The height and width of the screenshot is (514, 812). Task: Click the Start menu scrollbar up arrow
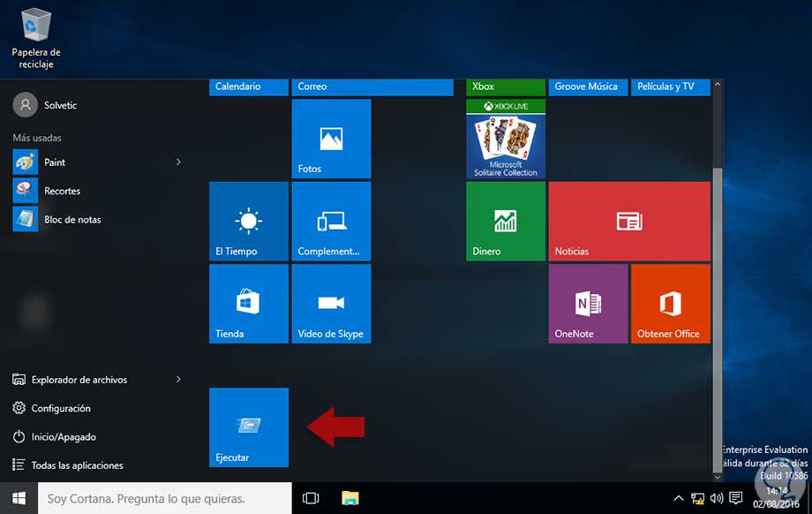click(718, 85)
